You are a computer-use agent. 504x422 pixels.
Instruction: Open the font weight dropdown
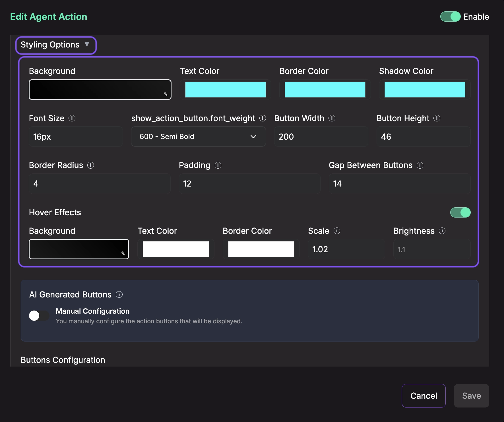[198, 137]
